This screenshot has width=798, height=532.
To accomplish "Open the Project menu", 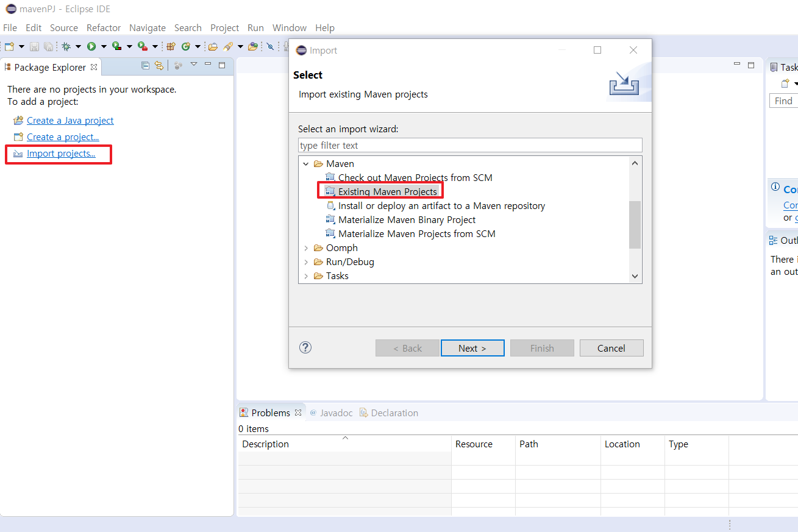I will (225, 27).
